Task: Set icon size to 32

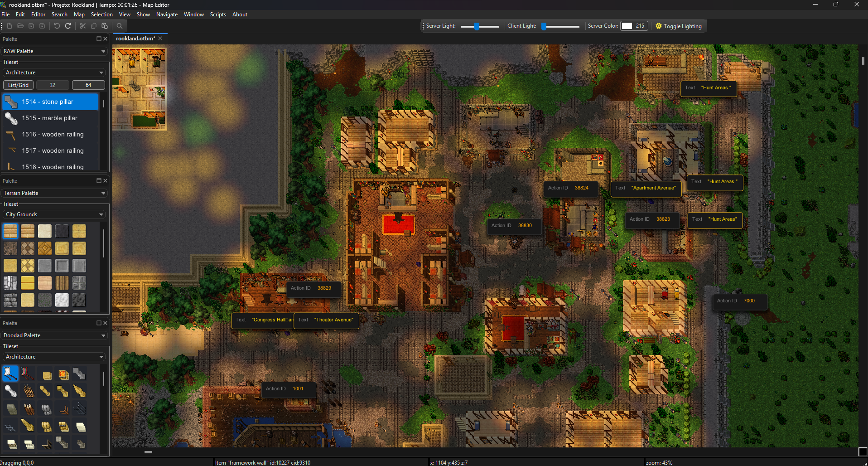Action: 53,85
